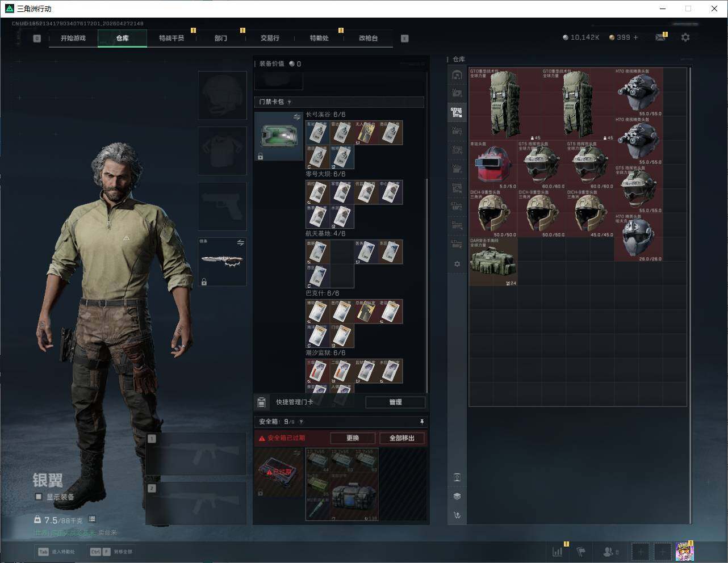This screenshot has width=728, height=563.
Task: Click the empty helmet equipment slot
Action: [x=222, y=95]
